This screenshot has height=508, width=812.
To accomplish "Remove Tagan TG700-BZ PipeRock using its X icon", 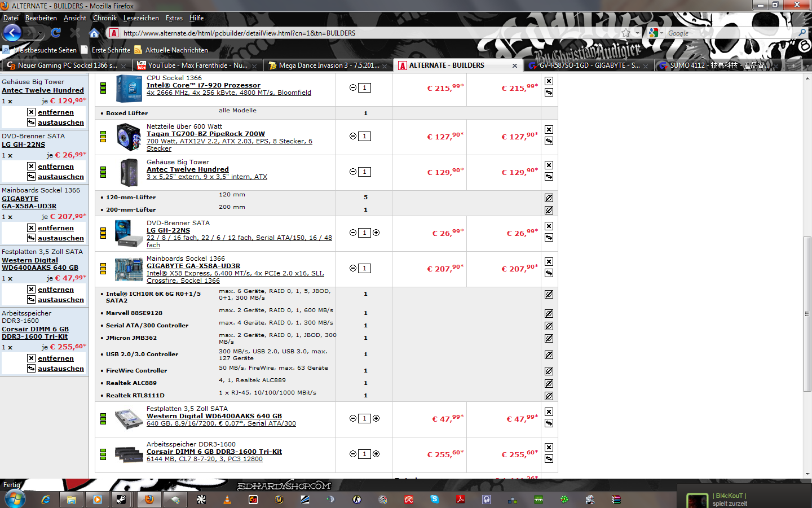I will point(549,130).
